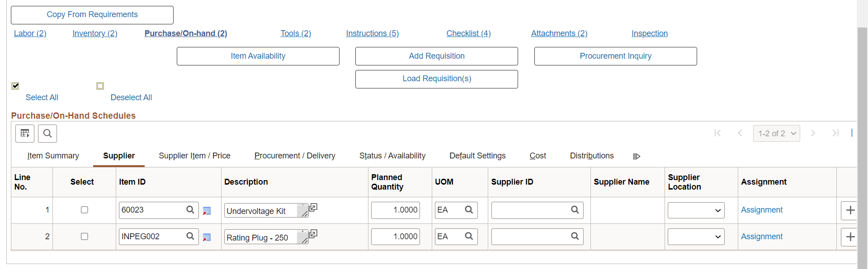Tick the Select checkbox for line 2
The image size is (868, 269).
pyautogui.click(x=85, y=237)
